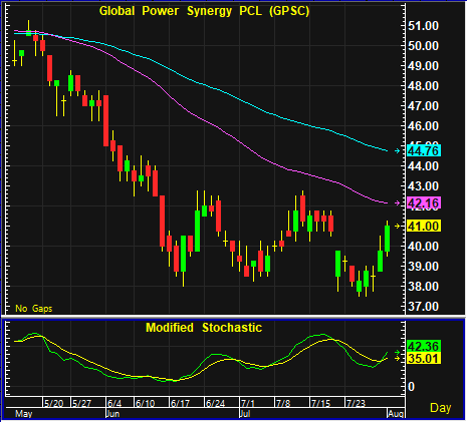
Task: Click the No Gaps label
Action: [x=34, y=309]
